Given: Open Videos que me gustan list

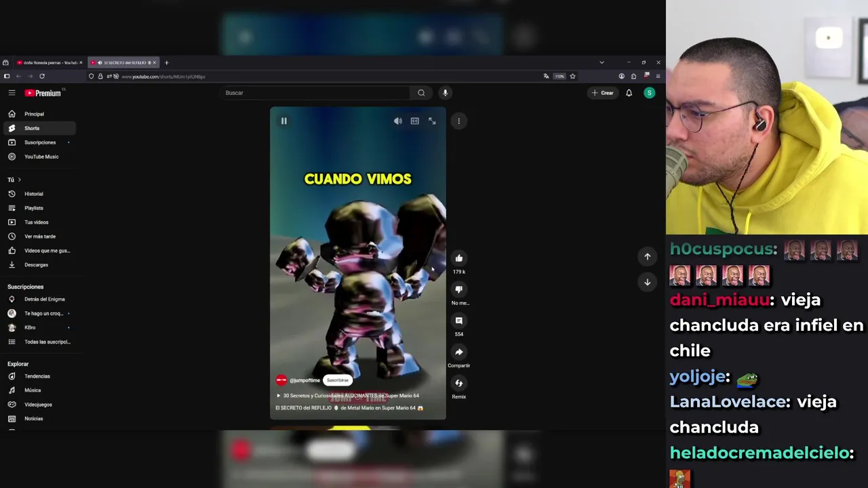Looking at the screenshot, I should point(38,251).
